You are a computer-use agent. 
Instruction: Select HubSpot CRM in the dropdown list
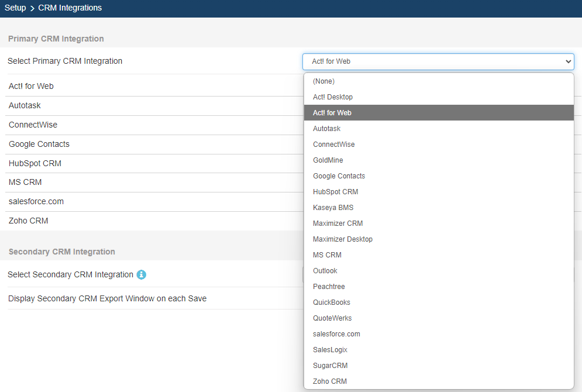click(439, 191)
